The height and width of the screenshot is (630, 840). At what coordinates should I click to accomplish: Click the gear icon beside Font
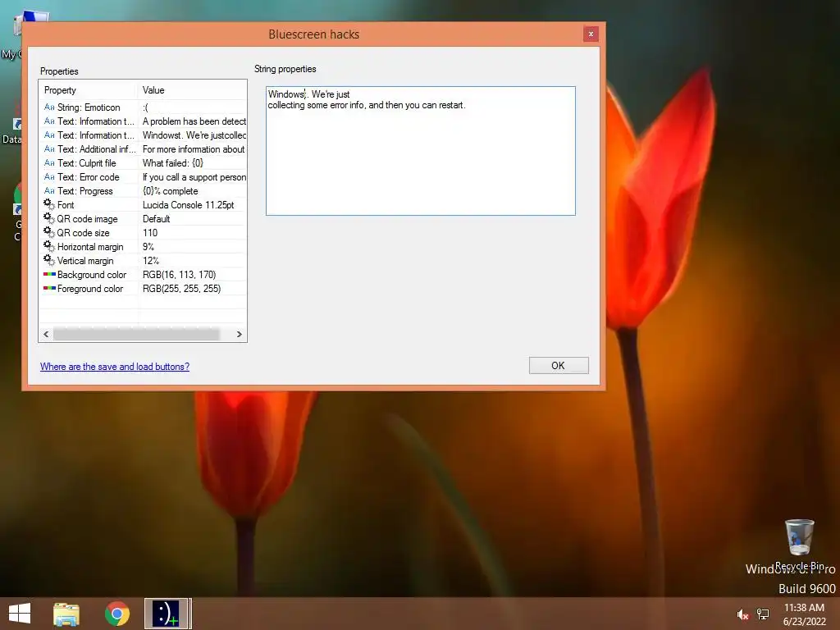pyautogui.click(x=49, y=204)
